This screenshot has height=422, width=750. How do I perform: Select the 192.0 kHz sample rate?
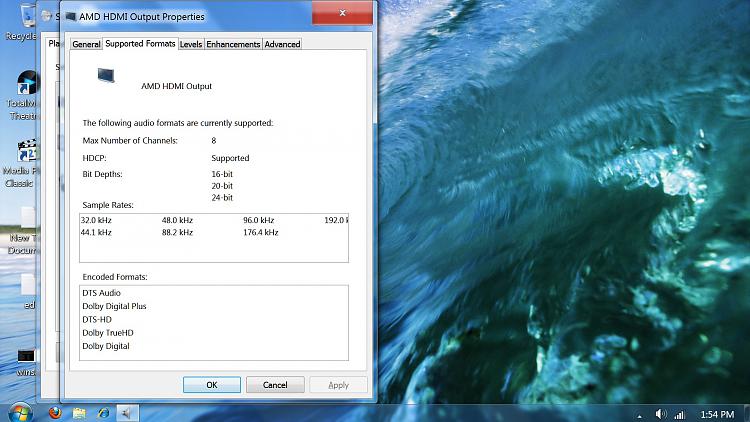coord(336,220)
